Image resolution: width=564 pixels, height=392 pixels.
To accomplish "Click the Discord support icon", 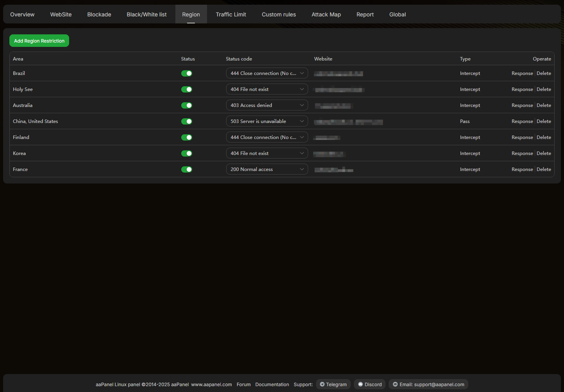I will click(x=361, y=385).
